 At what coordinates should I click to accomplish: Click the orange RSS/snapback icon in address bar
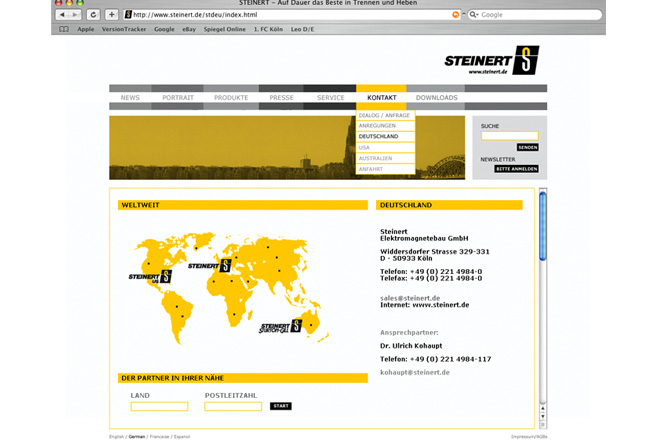pyautogui.click(x=455, y=15)
